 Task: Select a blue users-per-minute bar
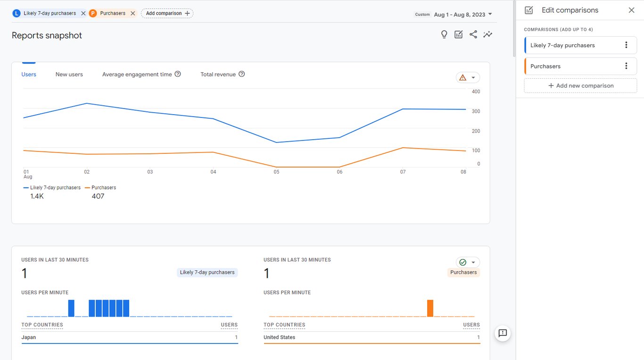click(x=72, y=308)
